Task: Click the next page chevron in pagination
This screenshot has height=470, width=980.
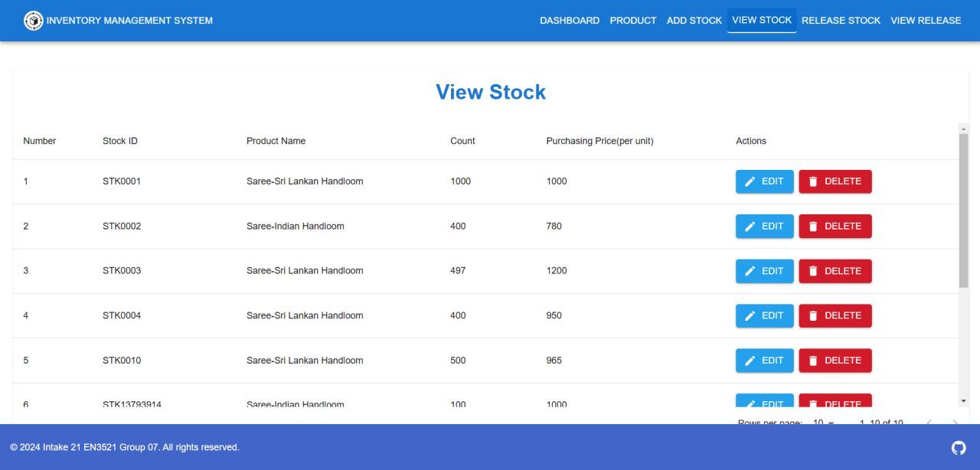Action: pos(955,423)
